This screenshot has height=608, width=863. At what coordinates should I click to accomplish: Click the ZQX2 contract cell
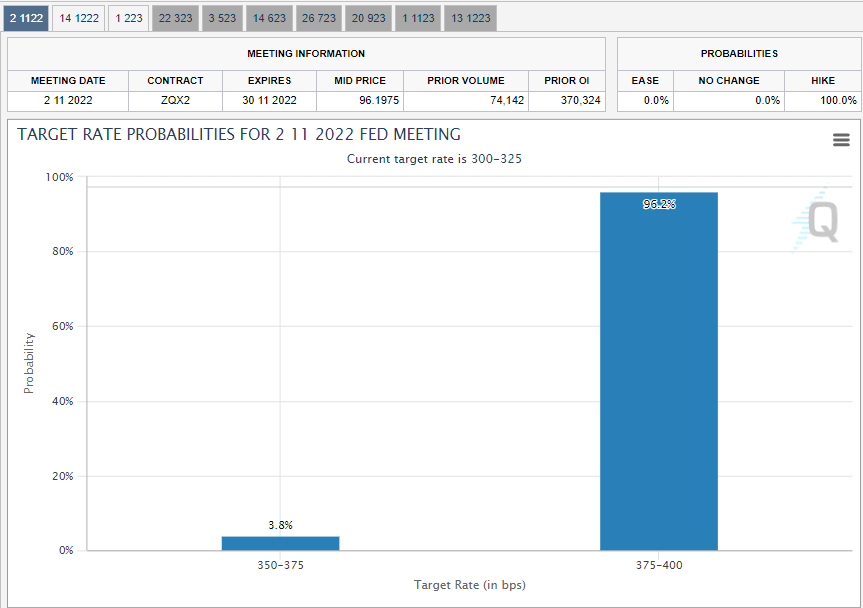click(x=175, y=100)
